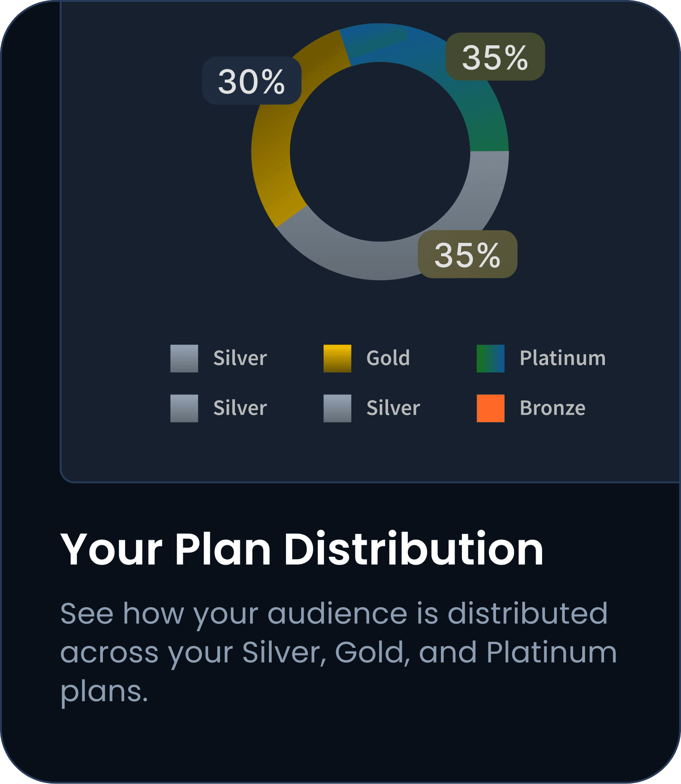Click the bottom-left Silver legend swatch
The height and width of the screenshot is (784, 681).
click(184, 408)
